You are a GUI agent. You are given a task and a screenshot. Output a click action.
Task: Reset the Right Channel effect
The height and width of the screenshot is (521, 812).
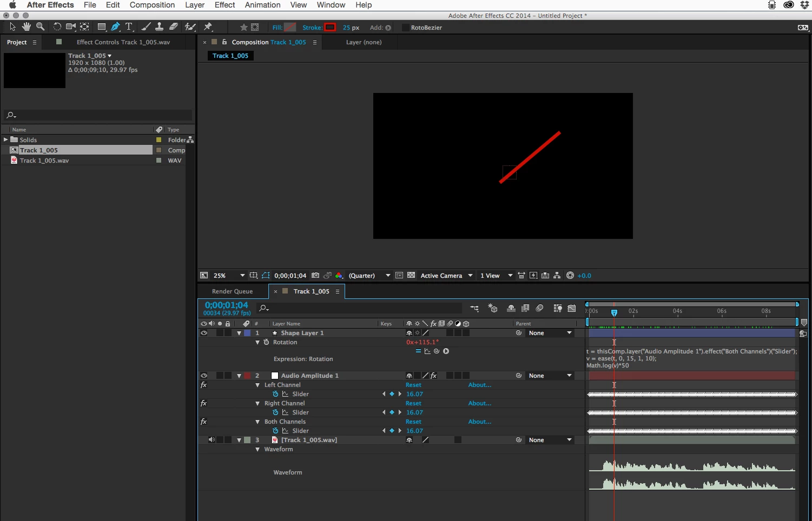click(x=413, y=403)
